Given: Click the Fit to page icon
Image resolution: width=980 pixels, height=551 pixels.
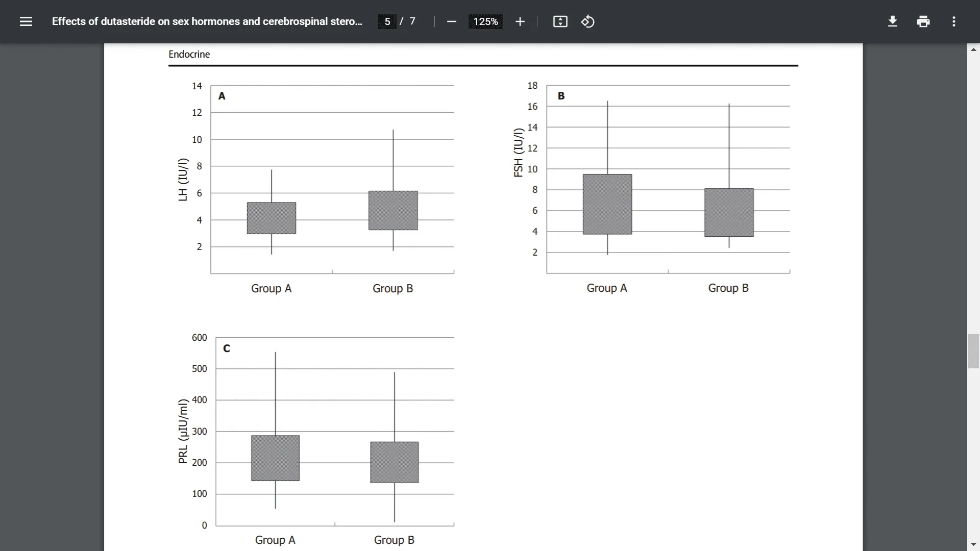Looking at the screenshot, I should point(560,21).
